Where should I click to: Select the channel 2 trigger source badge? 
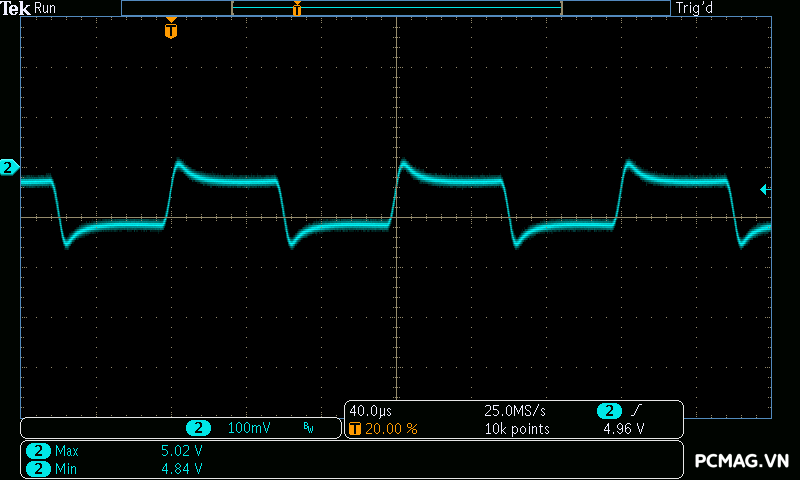click(609, 411)
